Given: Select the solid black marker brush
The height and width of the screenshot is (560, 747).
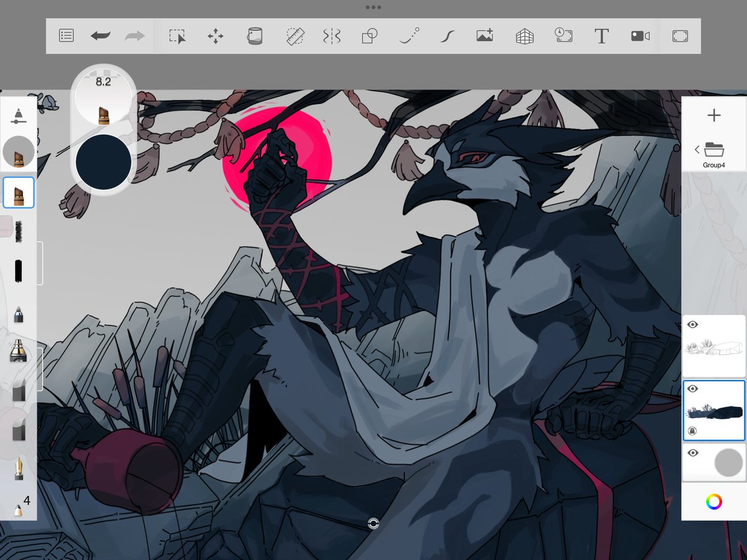Looking at the screenshot, I should coord(19,271).
